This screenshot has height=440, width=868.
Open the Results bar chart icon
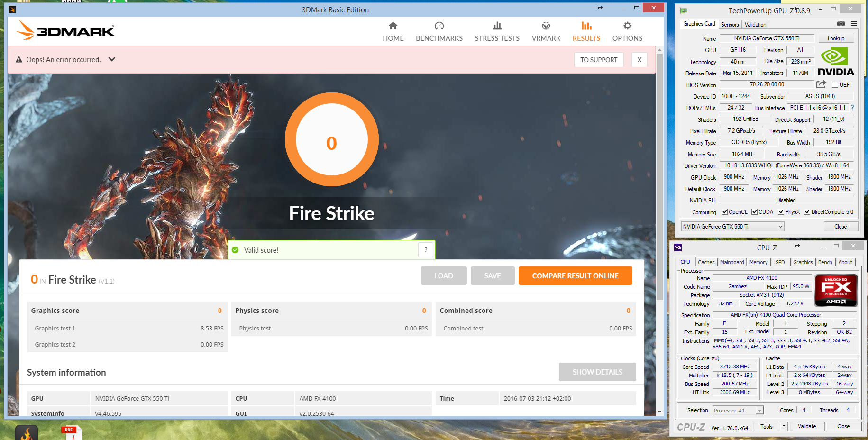[x=586, y=26]
